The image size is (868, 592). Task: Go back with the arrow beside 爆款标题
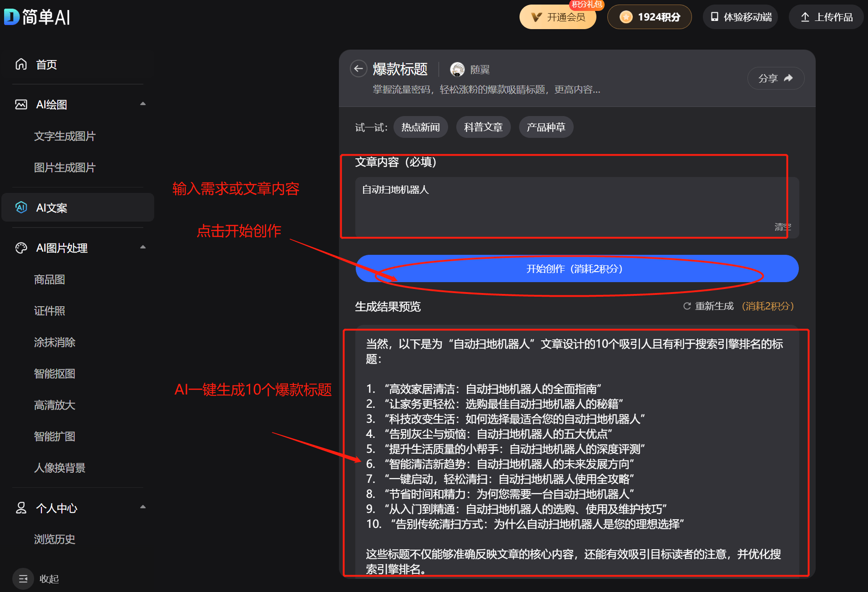(x=358, y=69)
